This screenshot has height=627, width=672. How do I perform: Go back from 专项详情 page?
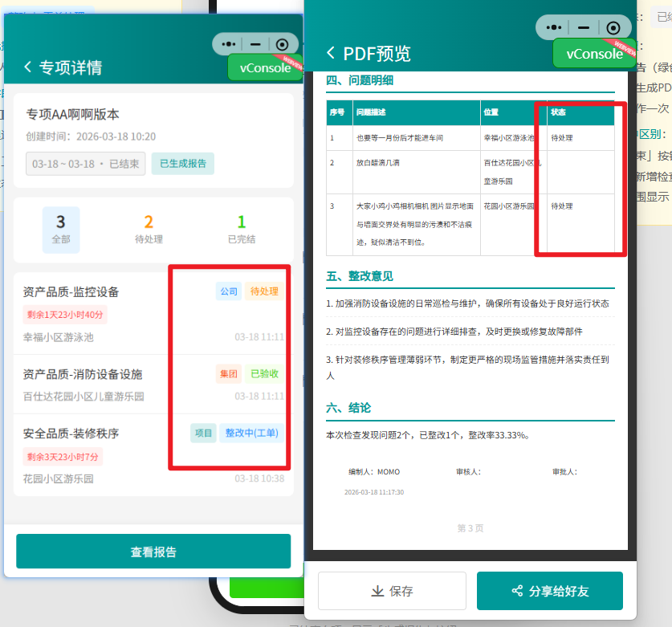pos(28,67)
